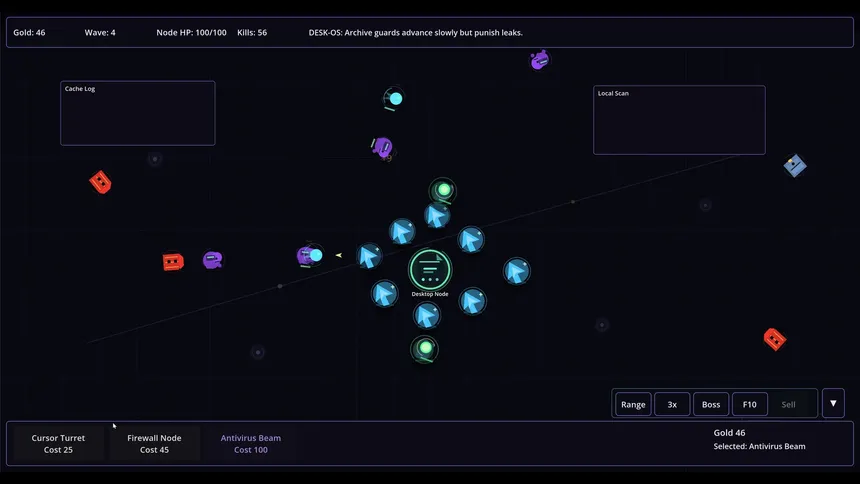Choose Cursor Turret, Cost 25
The width and height of the screenshot is (860, 484).
[x=58, y=443]
